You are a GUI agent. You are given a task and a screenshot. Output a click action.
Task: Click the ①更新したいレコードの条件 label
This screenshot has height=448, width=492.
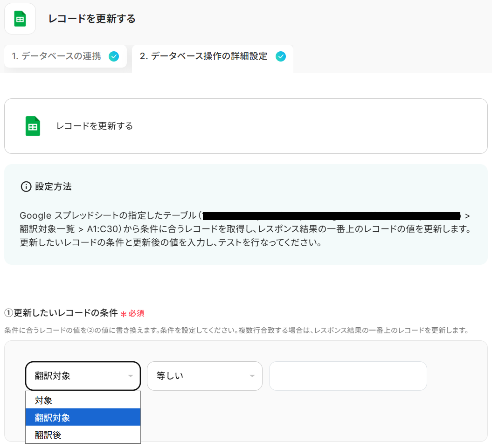(x=61, y=313)
